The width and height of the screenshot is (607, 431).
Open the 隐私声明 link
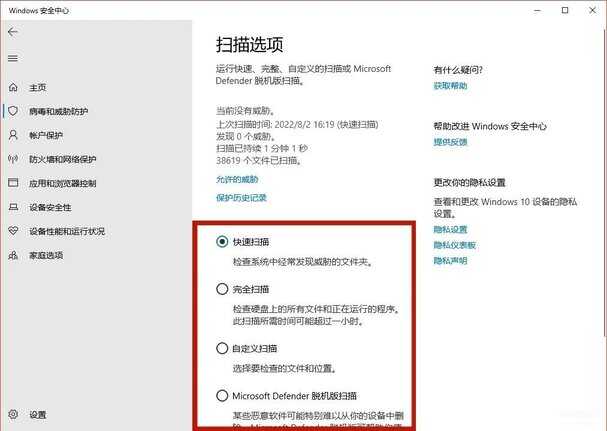450,260
